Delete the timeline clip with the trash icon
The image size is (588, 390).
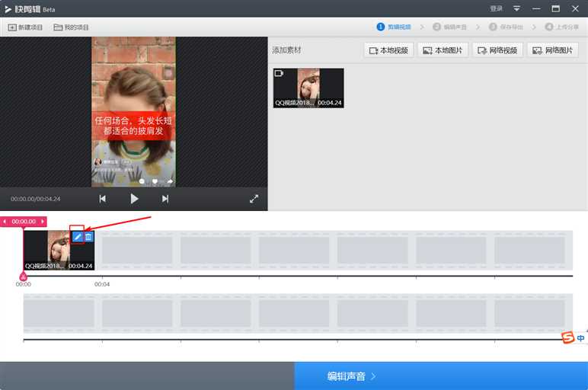coord(88,237)
